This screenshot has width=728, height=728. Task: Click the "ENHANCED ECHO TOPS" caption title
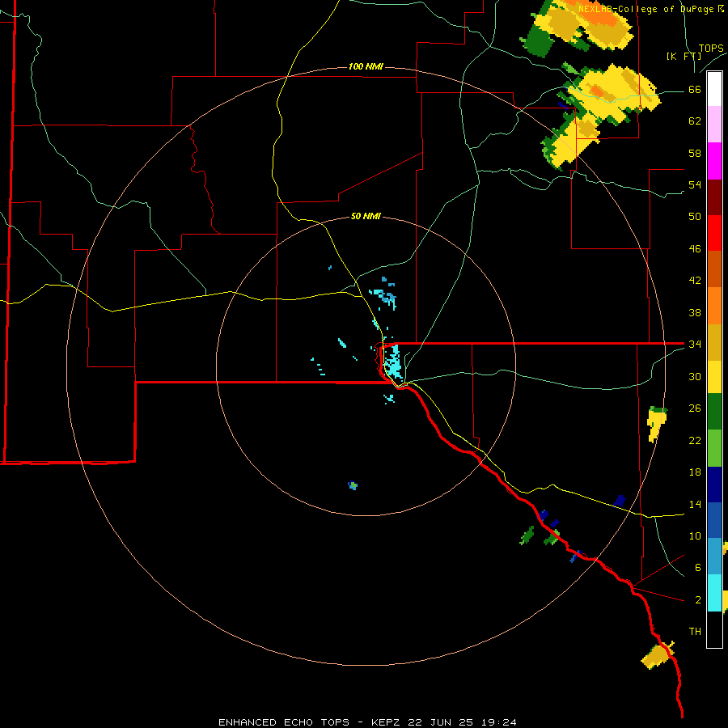[x=284, y=722]
